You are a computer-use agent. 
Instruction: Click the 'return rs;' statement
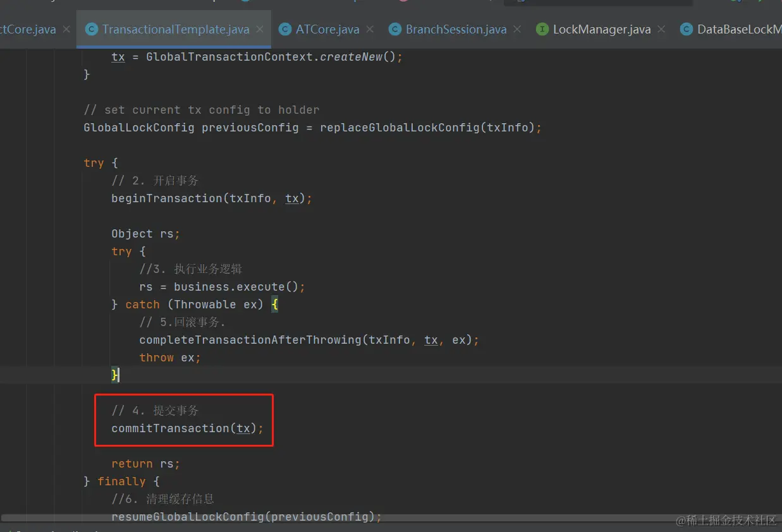[x=146, y=464]
